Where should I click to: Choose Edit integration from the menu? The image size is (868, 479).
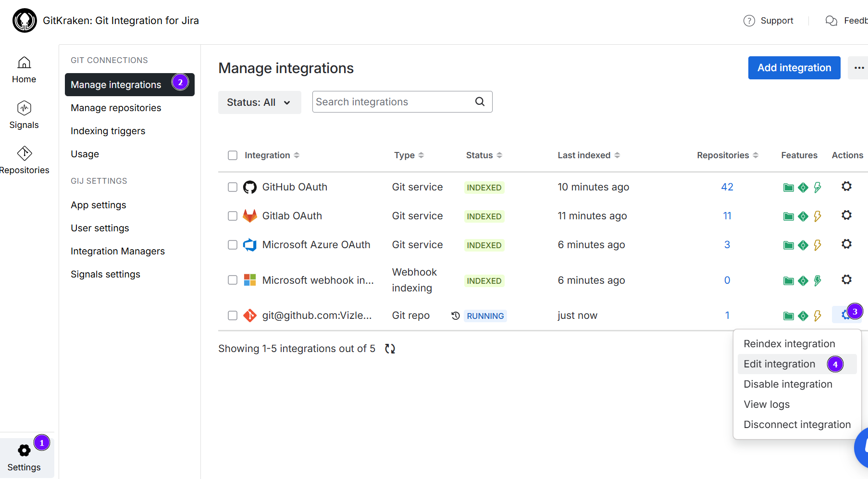coord(779,364)
